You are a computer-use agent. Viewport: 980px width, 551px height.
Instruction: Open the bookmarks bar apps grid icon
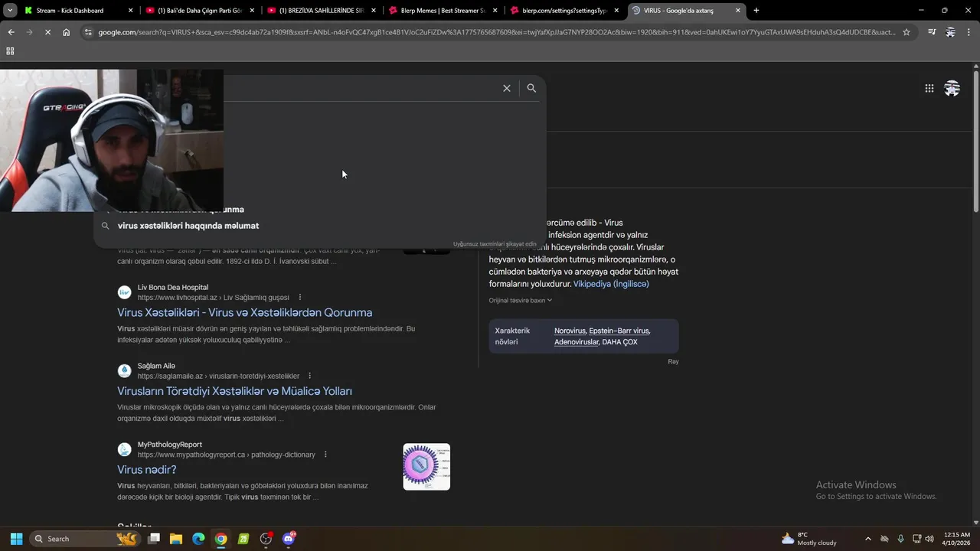coord(10,51)
